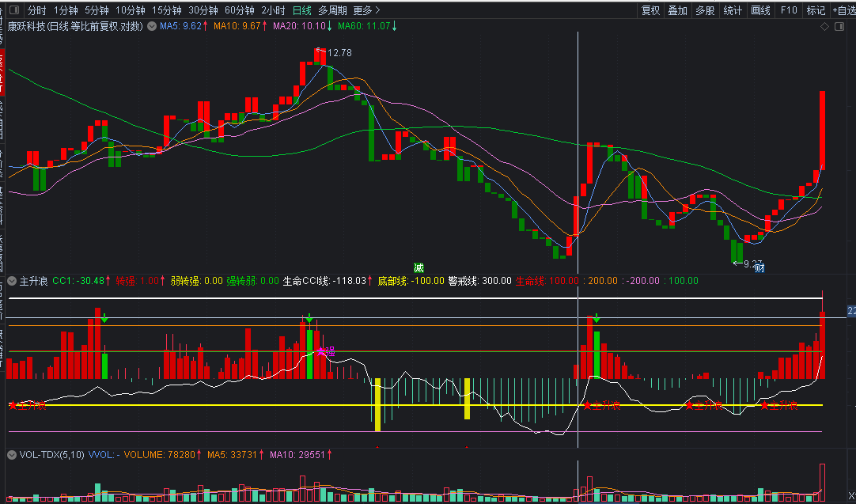Image resolution: width=856 pixels, height=504 pixels.
Task: Click the 复权 button
Action: coord(651,10)
